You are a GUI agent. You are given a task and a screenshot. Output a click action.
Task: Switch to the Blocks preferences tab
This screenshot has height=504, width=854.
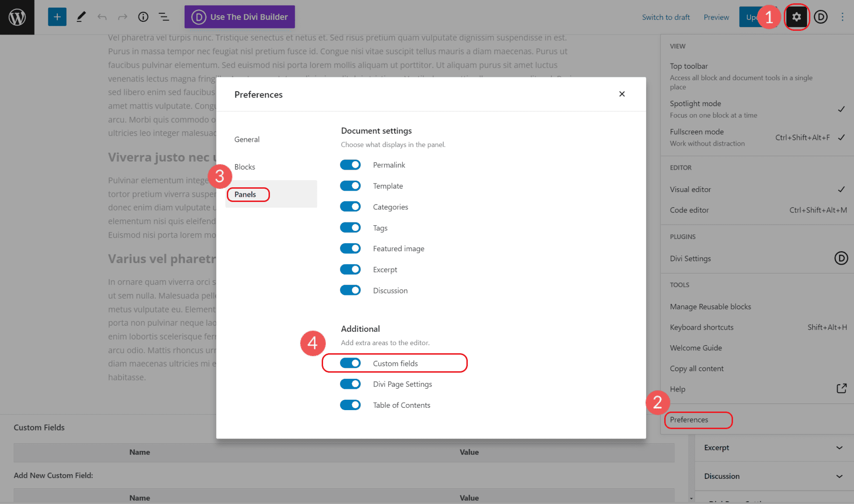click(x=245, y=166)
